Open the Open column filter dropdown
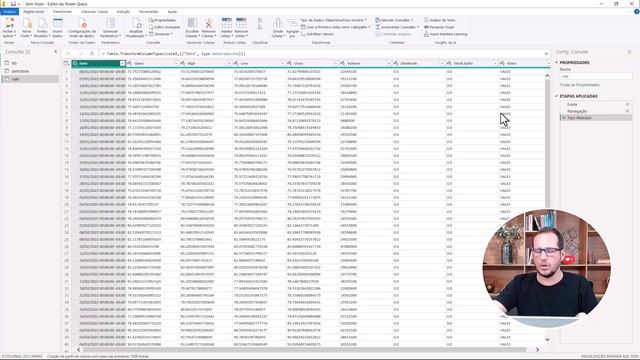Image resolution: width=640 pixels, height=360 pixels. (176, 63)
